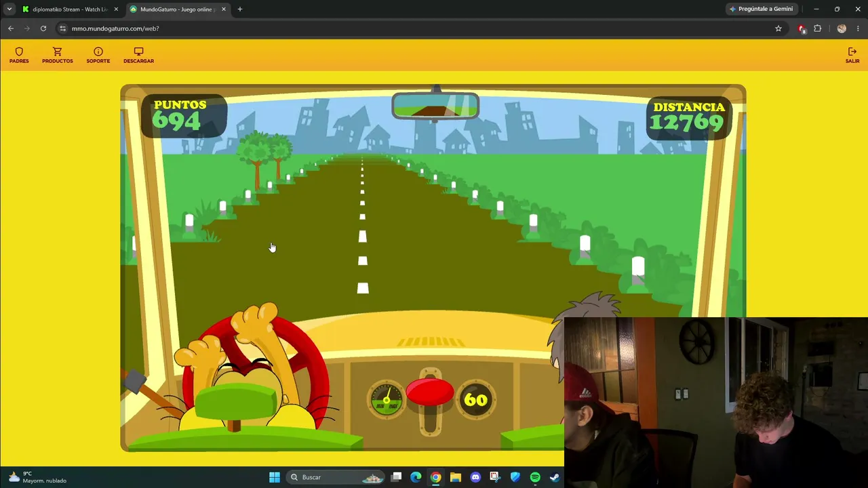Click the speed readout showing 60
The image size is (868, 488).
[x=475, y=400]
